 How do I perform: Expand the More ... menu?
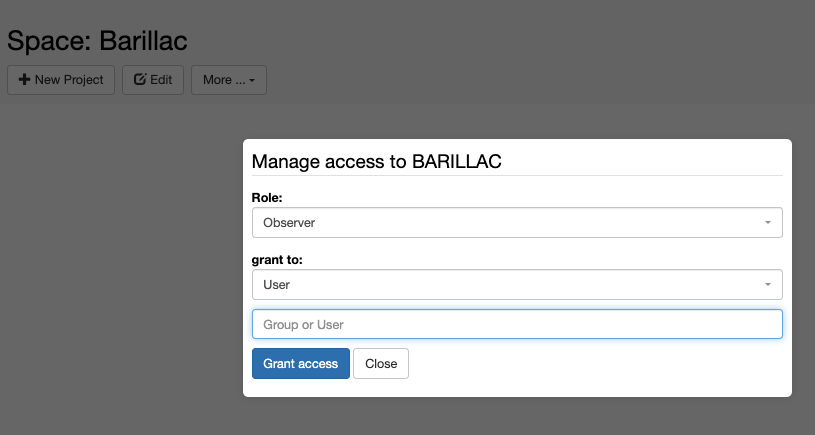tap(229, 80)
